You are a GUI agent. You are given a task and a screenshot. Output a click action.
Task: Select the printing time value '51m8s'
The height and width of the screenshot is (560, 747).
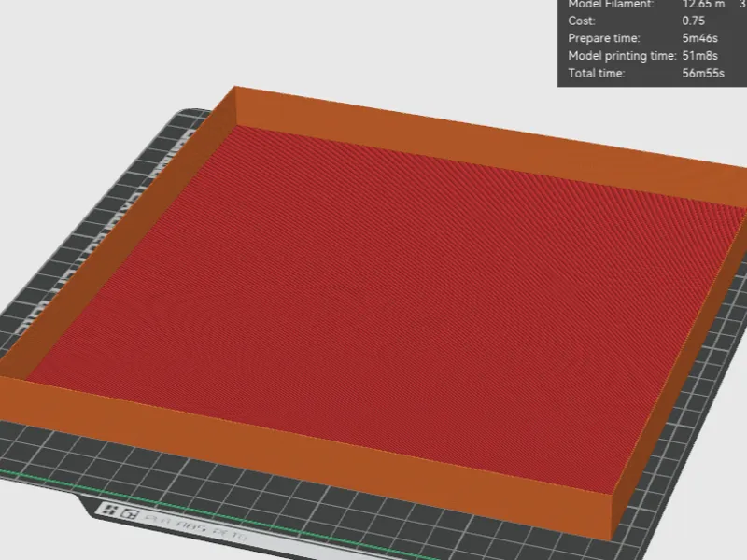tap(699, 56)
